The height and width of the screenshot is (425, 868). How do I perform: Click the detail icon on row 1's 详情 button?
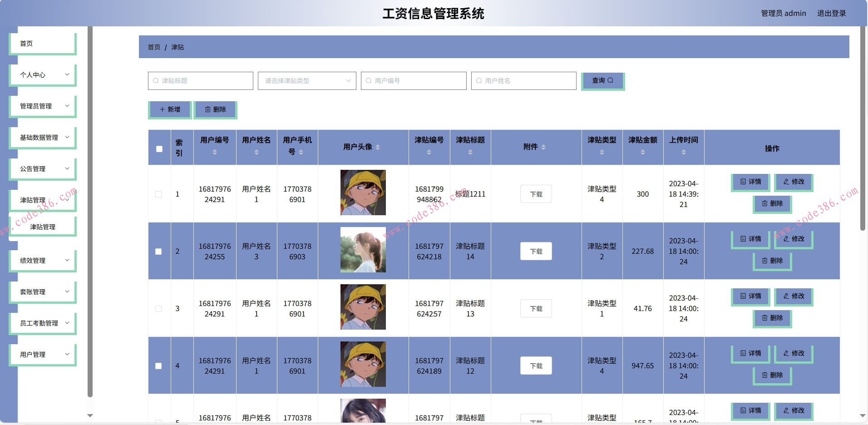pos(743,182)
